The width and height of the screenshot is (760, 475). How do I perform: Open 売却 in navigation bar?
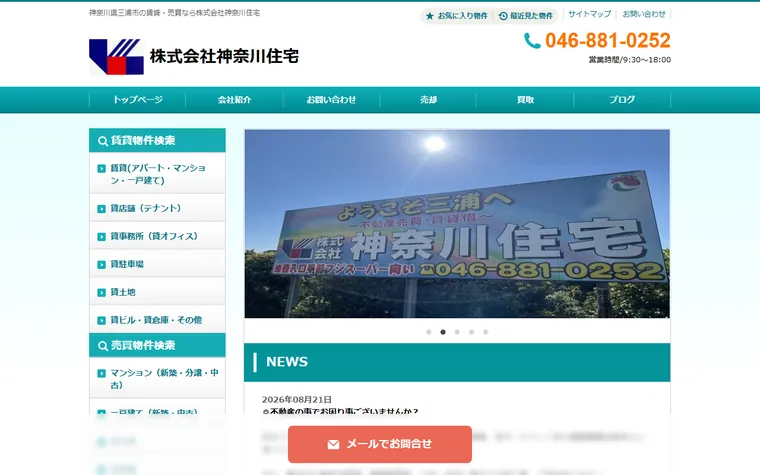pos(428,100)
